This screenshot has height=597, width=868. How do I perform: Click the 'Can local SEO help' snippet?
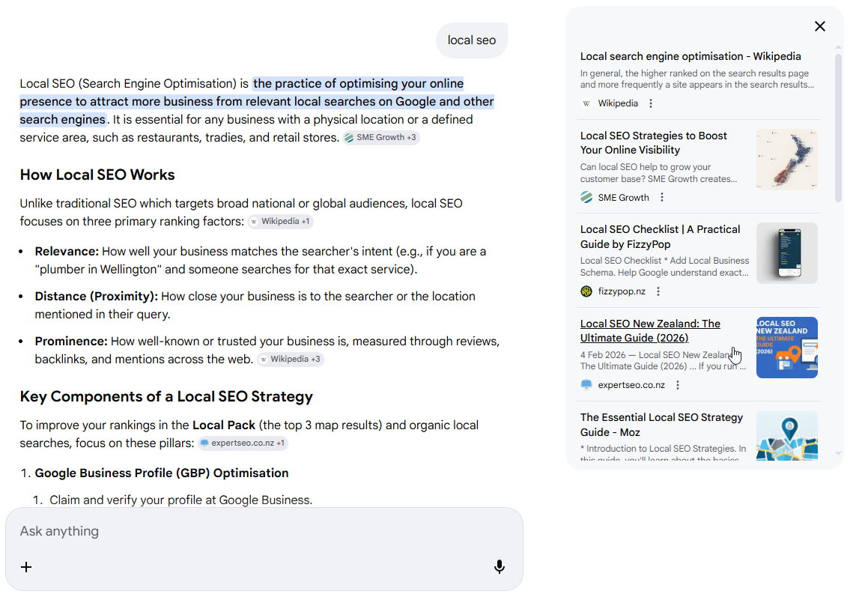[x=659, y=173]
